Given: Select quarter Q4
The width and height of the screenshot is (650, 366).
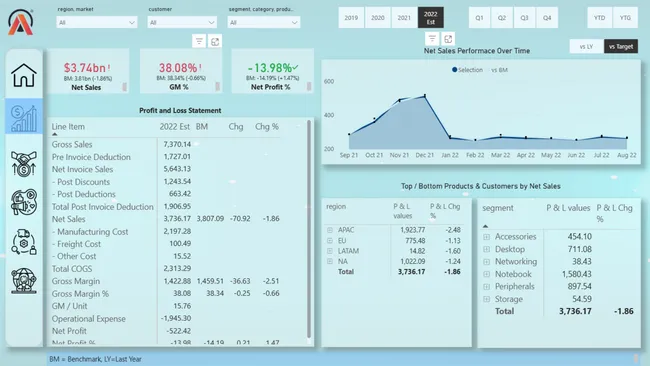Looking at the screenshot, I should (x=547, y=17).
